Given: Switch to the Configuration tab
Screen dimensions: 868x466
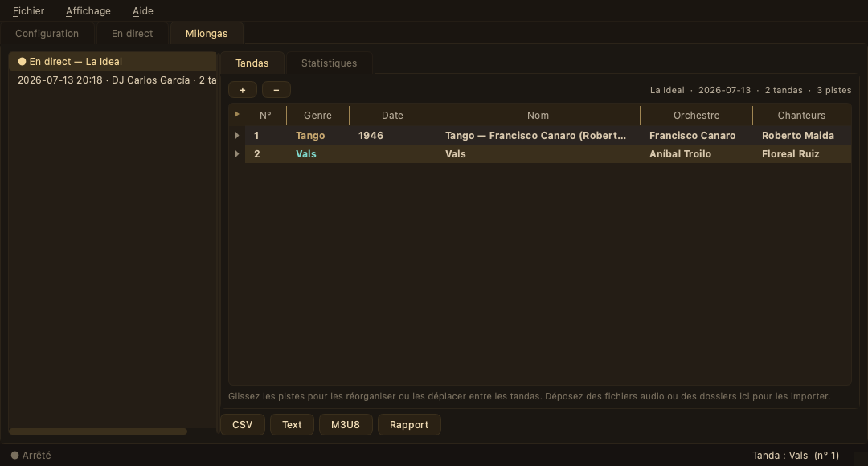Looking at the screenshot, I should coord(47,33).
